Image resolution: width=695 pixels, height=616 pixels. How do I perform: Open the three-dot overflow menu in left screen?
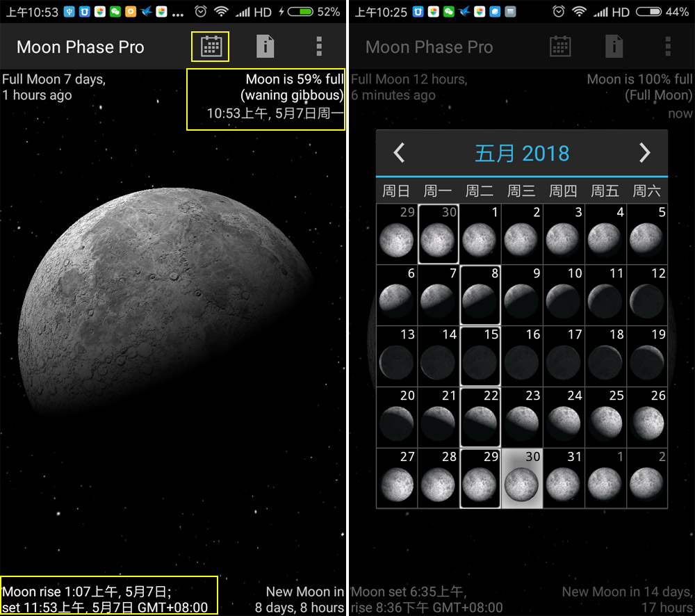pyautogui.click(x=319, y=46)
